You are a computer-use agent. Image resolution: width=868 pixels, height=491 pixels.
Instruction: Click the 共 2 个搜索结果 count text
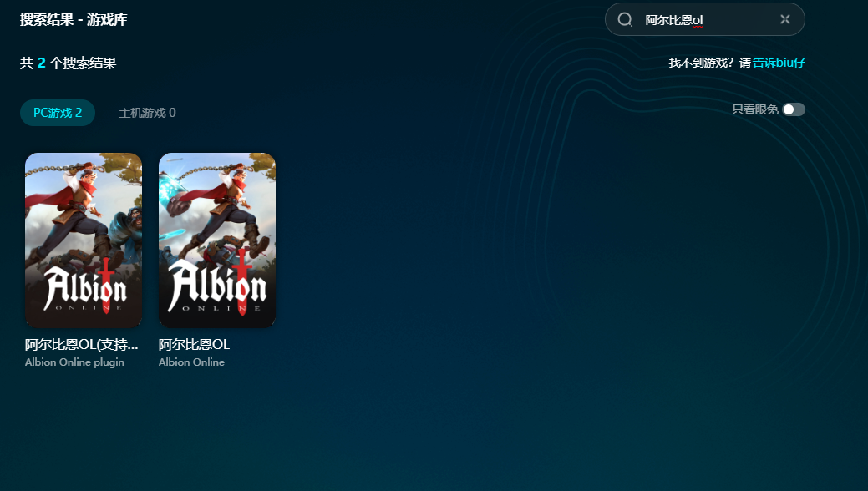(x=69, y=63)
